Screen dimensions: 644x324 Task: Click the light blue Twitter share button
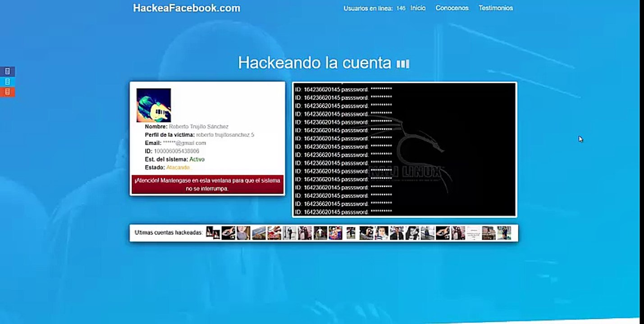pos(7,81)
